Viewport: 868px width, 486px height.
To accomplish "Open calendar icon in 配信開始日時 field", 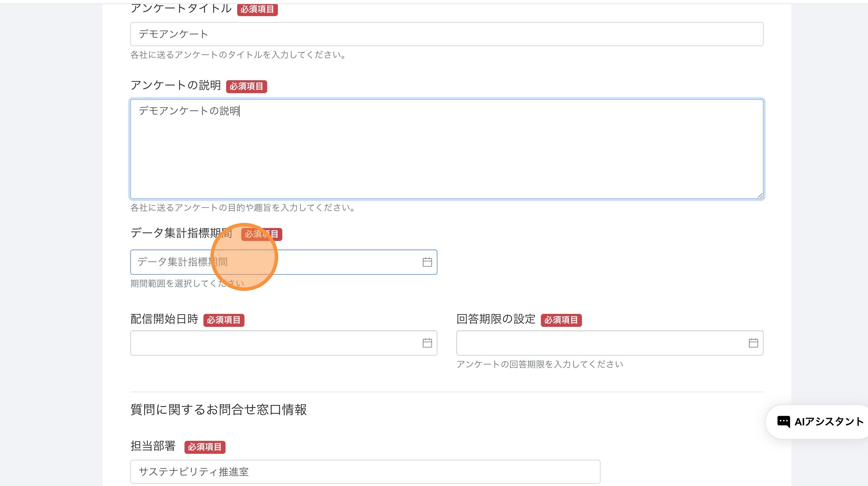I will pos(427,343).
